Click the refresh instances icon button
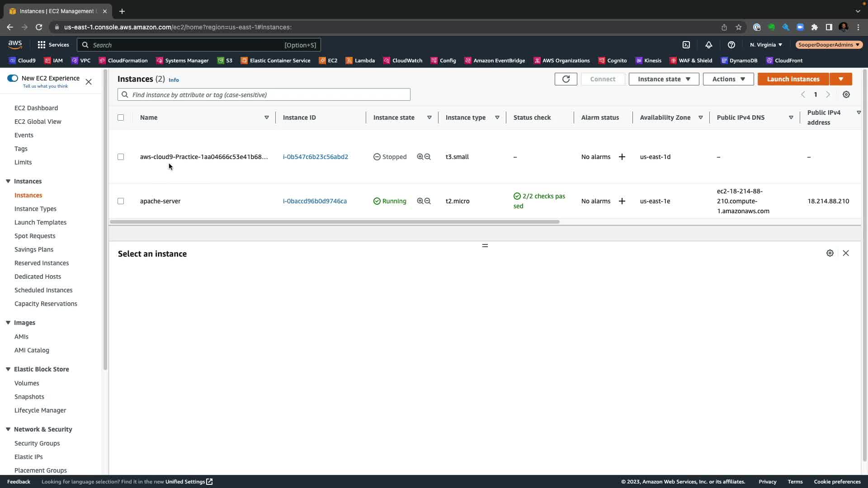868x488 pixels. (566, 79)
